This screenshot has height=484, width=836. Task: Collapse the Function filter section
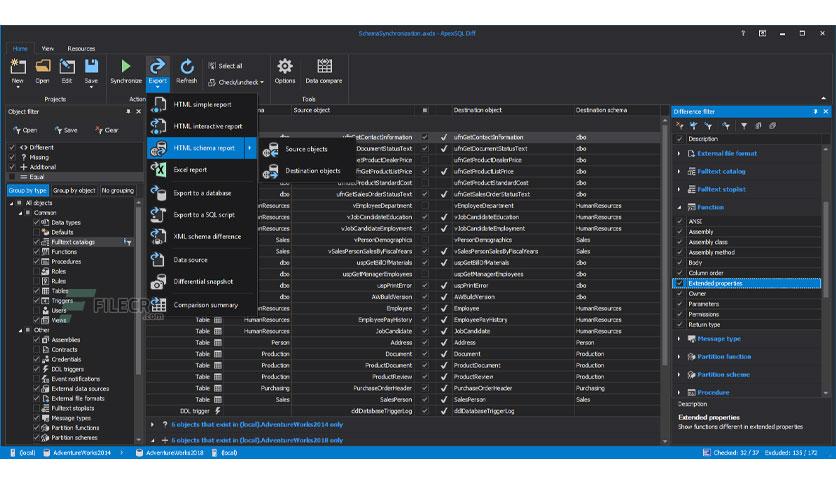click(x=679, y=207)
